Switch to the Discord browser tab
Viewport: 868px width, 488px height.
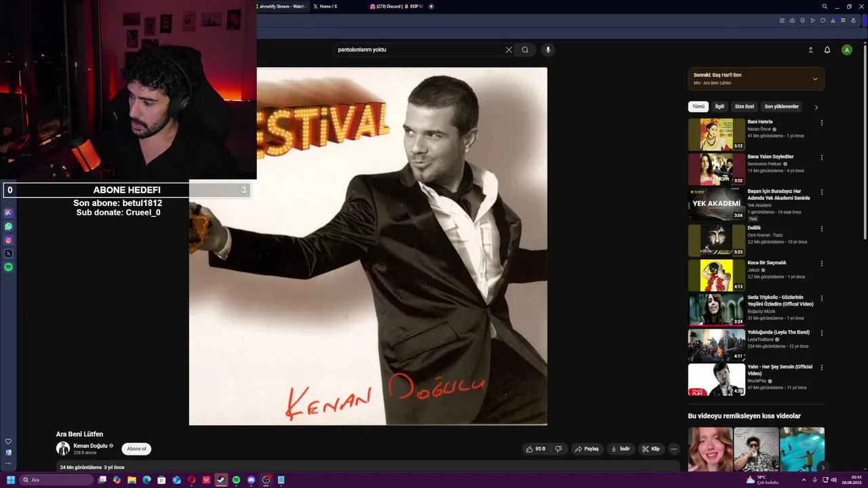(x=395, y=6)
